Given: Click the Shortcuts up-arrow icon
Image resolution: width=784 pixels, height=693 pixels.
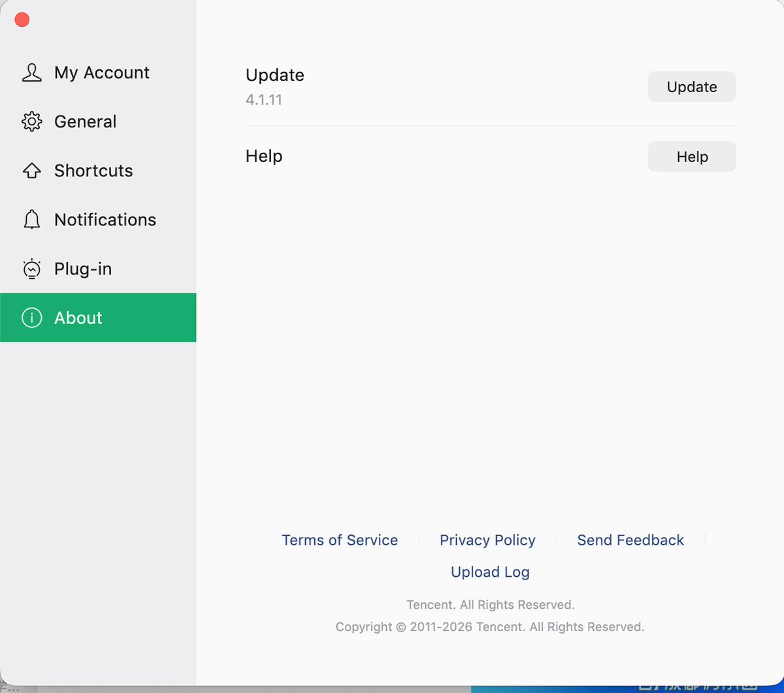Looking at the screenshot, I should pyautogui.click(x=31, y=170).
